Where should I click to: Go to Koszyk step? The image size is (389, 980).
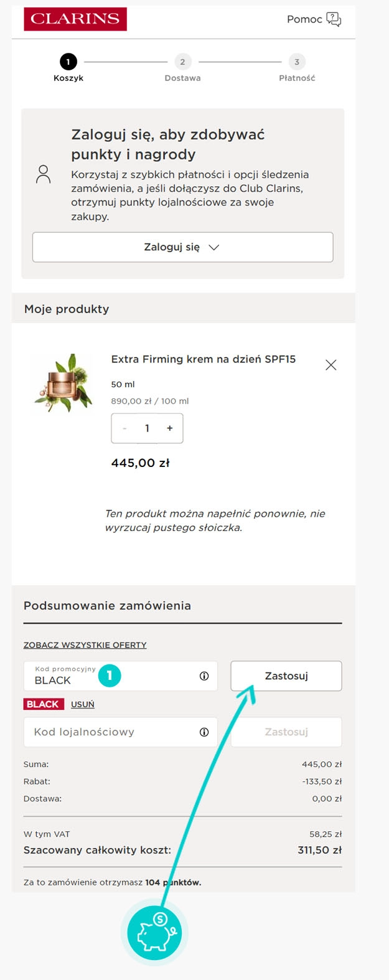tap(68, 62)
